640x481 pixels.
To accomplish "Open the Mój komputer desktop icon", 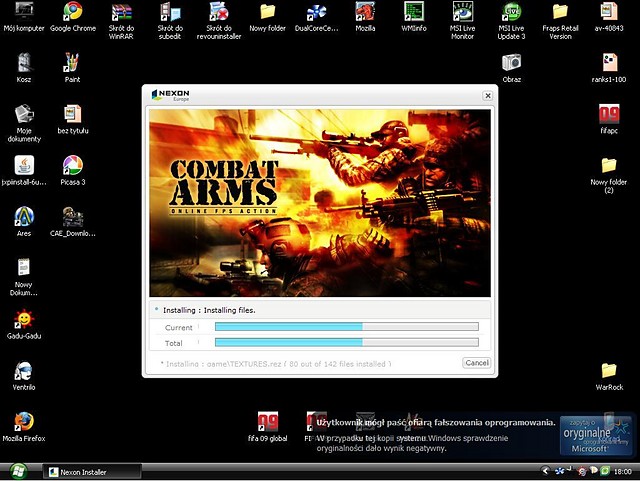I will coord(24,17).
